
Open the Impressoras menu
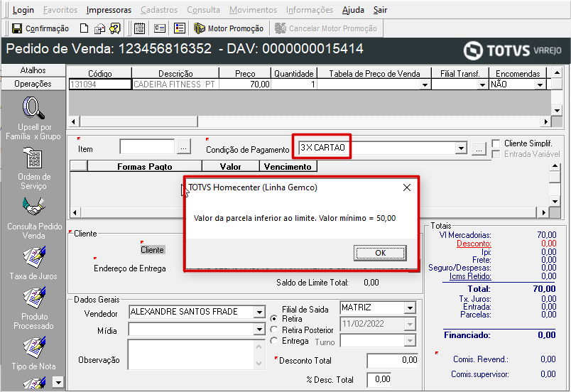[x=109, y=10]
